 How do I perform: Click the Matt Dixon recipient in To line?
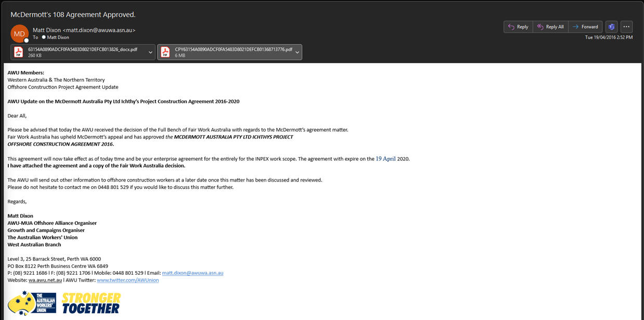coord(58,37)
